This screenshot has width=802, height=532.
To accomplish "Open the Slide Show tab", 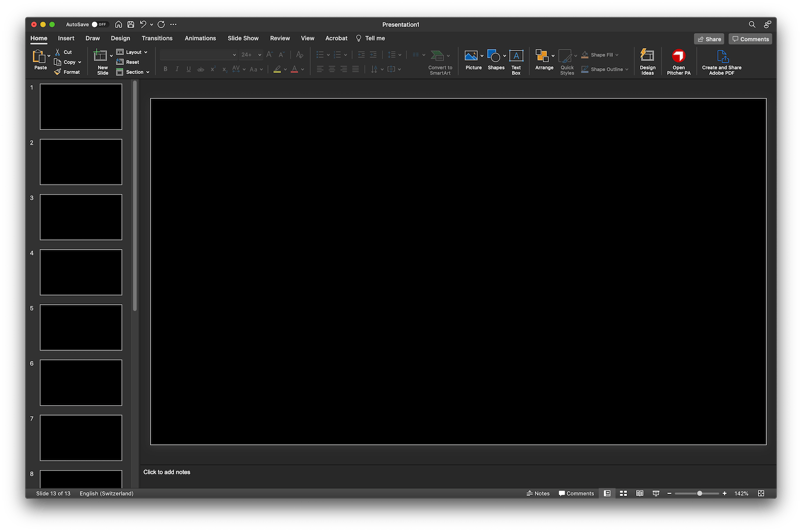I will coord(243,38).
